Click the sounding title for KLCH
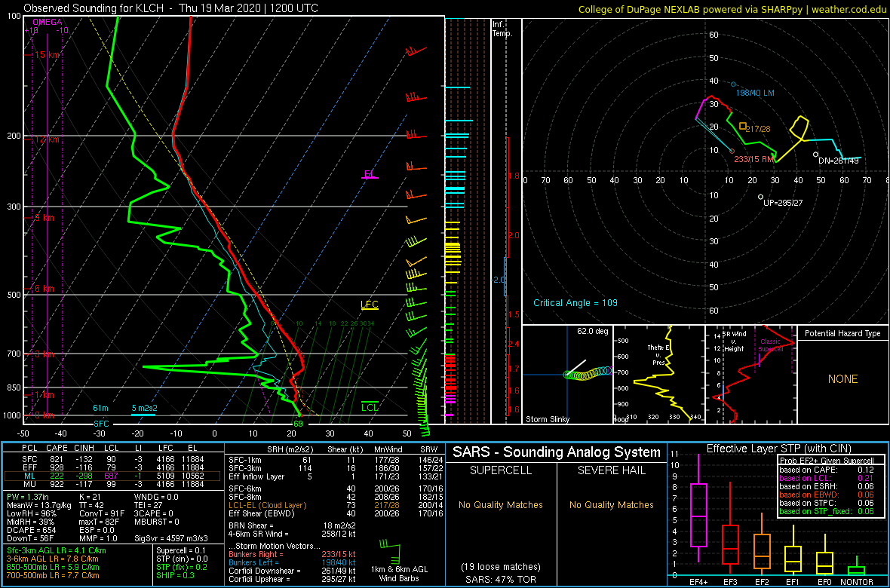The width and height of the screenshot is (890, 588). [171, 8]
